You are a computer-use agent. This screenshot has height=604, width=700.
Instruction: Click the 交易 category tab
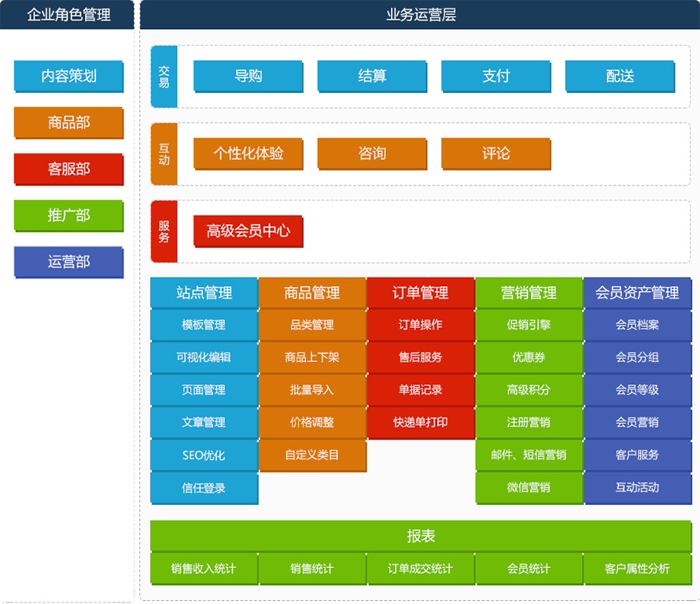(x=164, y=76)
